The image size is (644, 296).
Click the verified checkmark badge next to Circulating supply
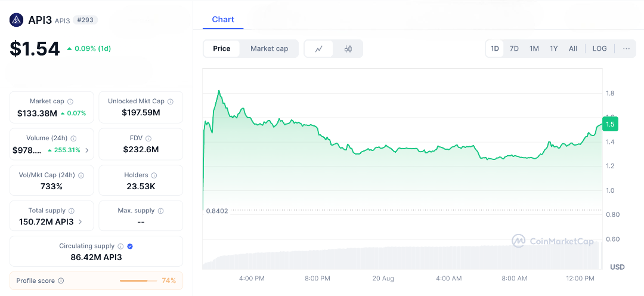pyautogui.click(x=130, y=246)
